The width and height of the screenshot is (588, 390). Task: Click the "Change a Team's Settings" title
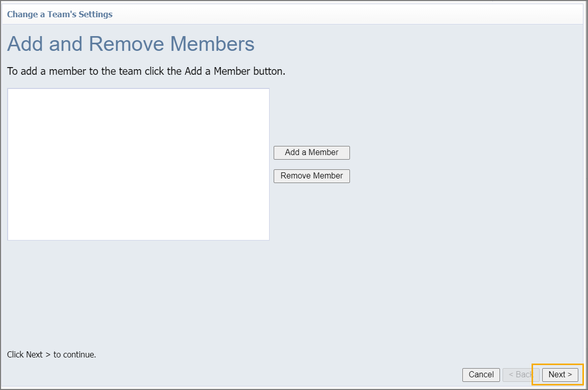coord(60,14)
